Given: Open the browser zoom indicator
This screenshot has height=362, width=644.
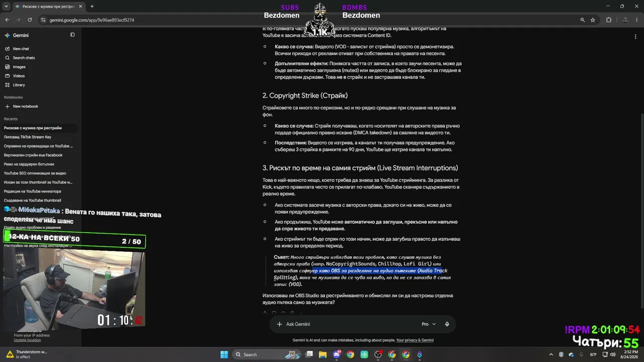Looking at the screenshot, I should tap(583, 20).
